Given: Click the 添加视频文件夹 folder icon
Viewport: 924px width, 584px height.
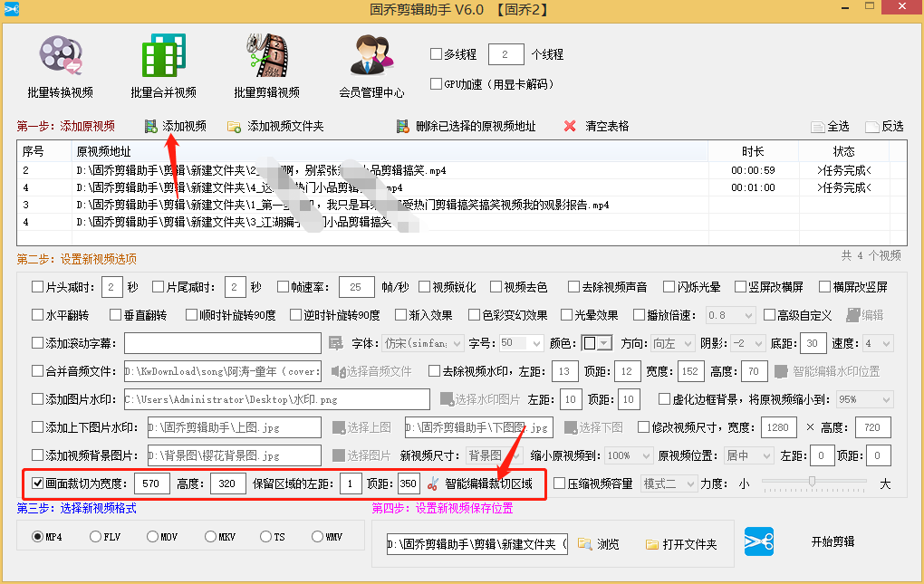Looking at the screenshot, I should [x=234, y=126].
